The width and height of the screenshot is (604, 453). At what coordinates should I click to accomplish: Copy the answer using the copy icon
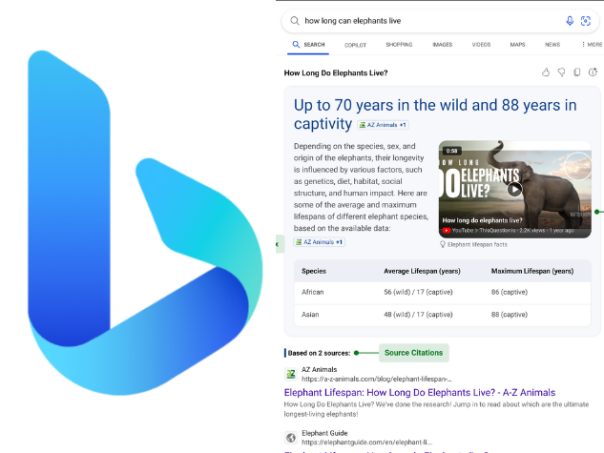(577, 72)
